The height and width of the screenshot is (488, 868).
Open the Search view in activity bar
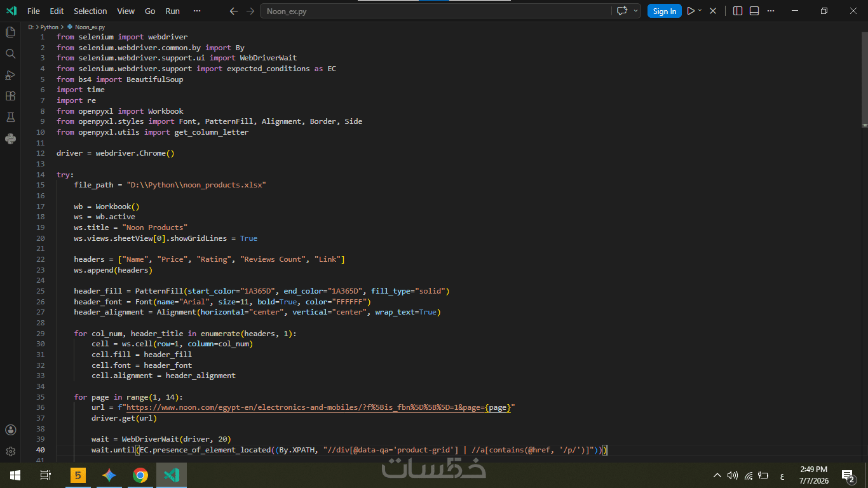click(10, 53)
